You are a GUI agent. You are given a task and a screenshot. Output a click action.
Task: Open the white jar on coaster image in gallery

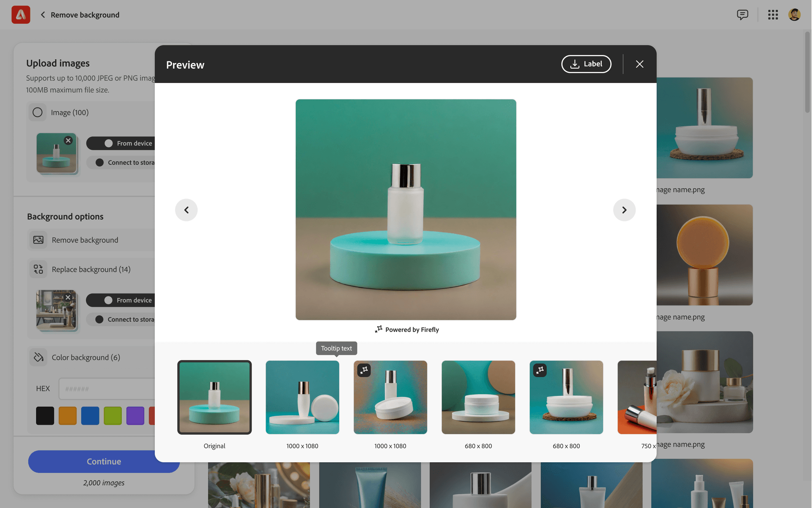tap(705, 128)
